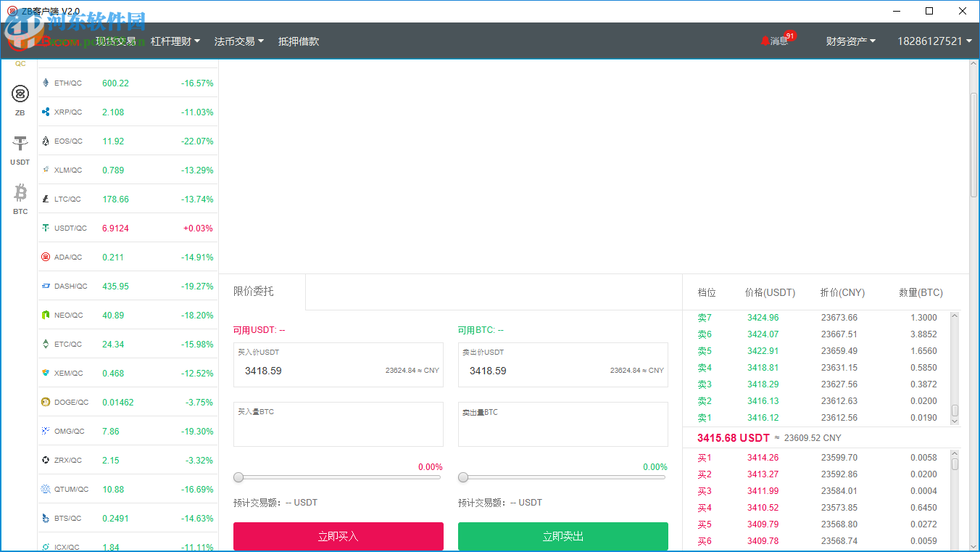
Task: Select the ZB market icon in sidebar
Action: 20,94
